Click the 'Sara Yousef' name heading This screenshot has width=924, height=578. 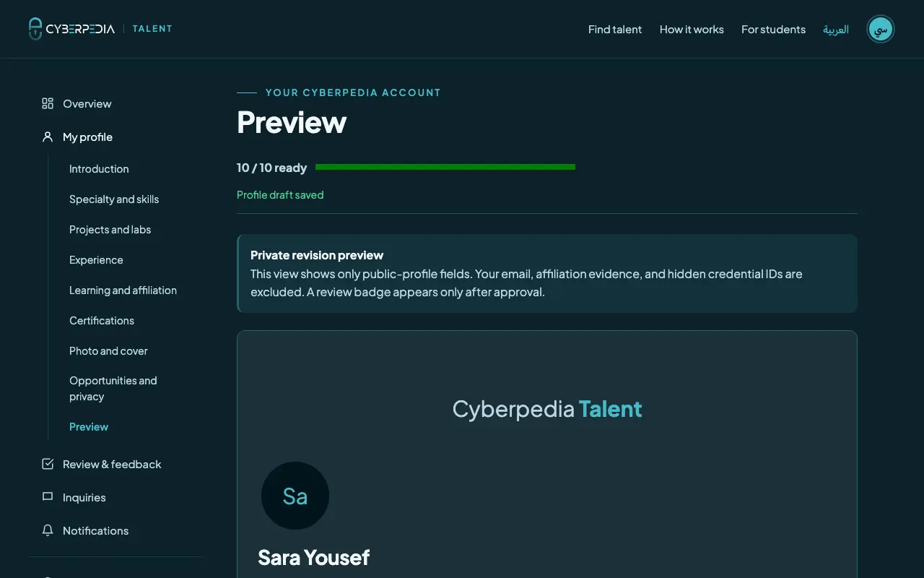pyautogui.click(x=314, y=557)
